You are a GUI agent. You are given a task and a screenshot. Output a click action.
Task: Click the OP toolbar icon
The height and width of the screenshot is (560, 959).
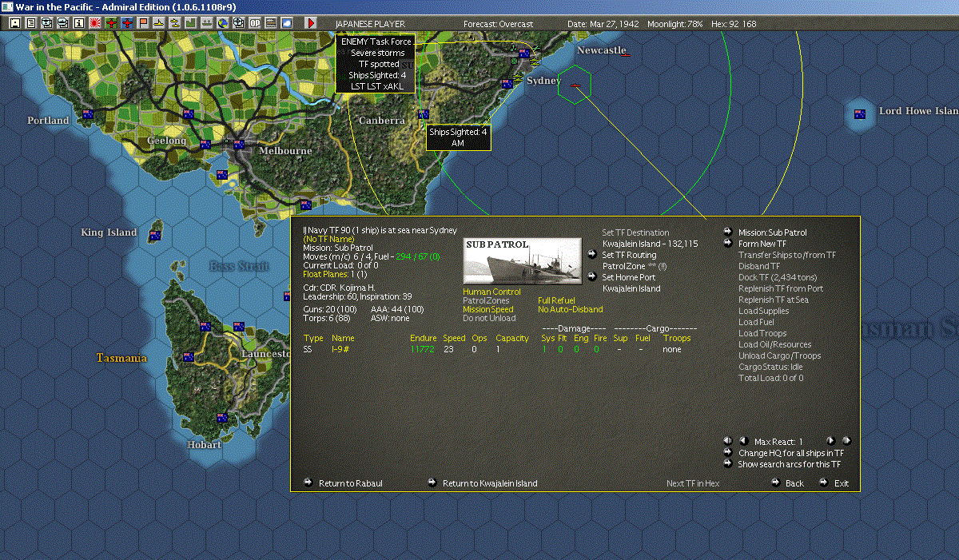pyautogui.click(x=254, y=23)
